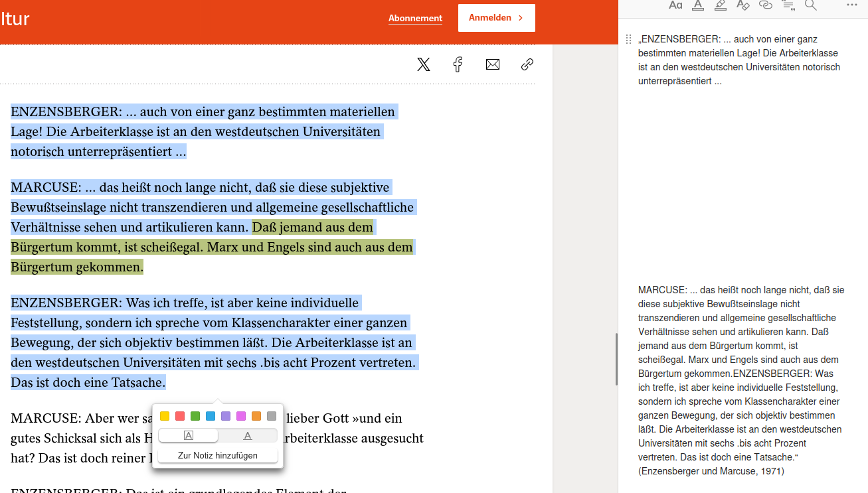868x493 pixels.
Task: Choose the green highlight color
Action: [x=195, y=416]
